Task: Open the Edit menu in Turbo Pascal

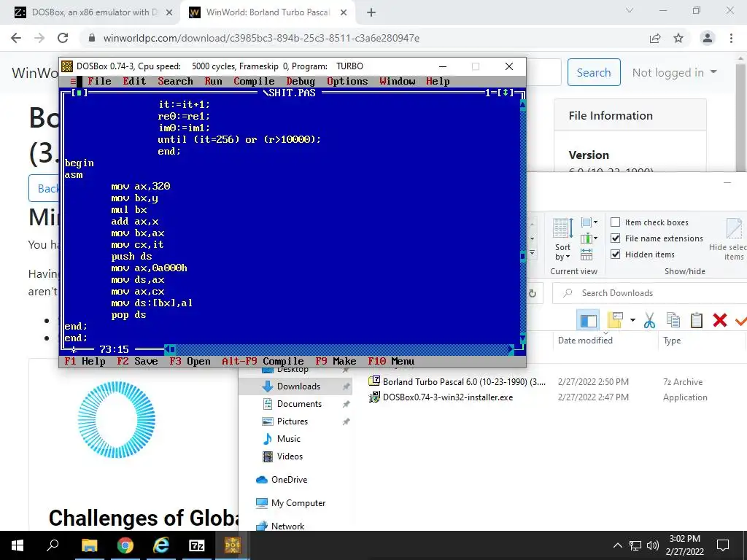Action: point(134,82)
